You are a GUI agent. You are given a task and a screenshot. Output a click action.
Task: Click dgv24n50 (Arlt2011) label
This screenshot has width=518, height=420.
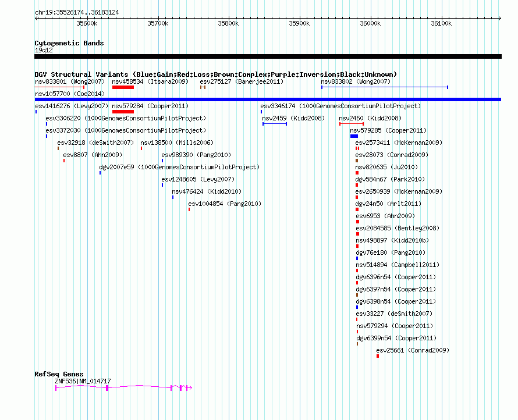tap(388, 204)
